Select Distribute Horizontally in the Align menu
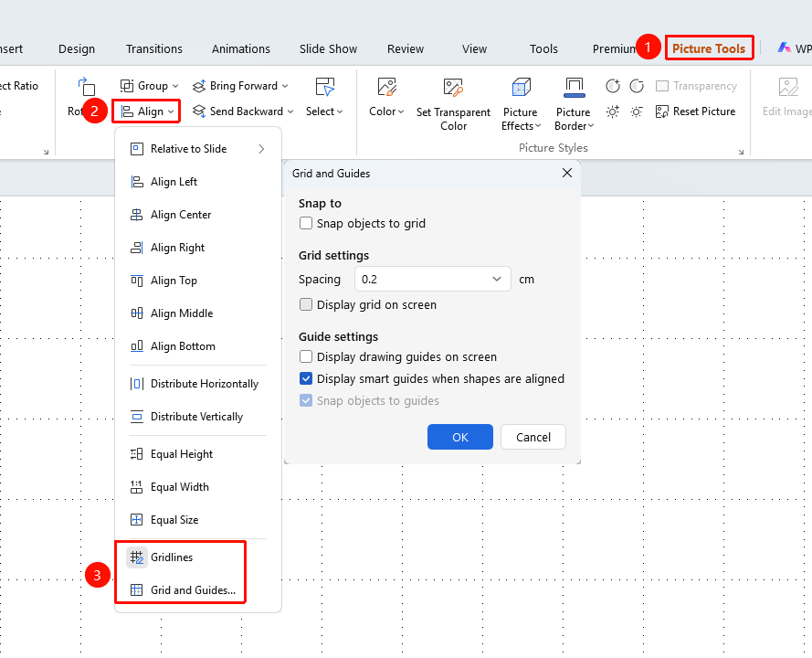Image resolution: width=812 pixels, height=658 pixels. tap(198, 384)
